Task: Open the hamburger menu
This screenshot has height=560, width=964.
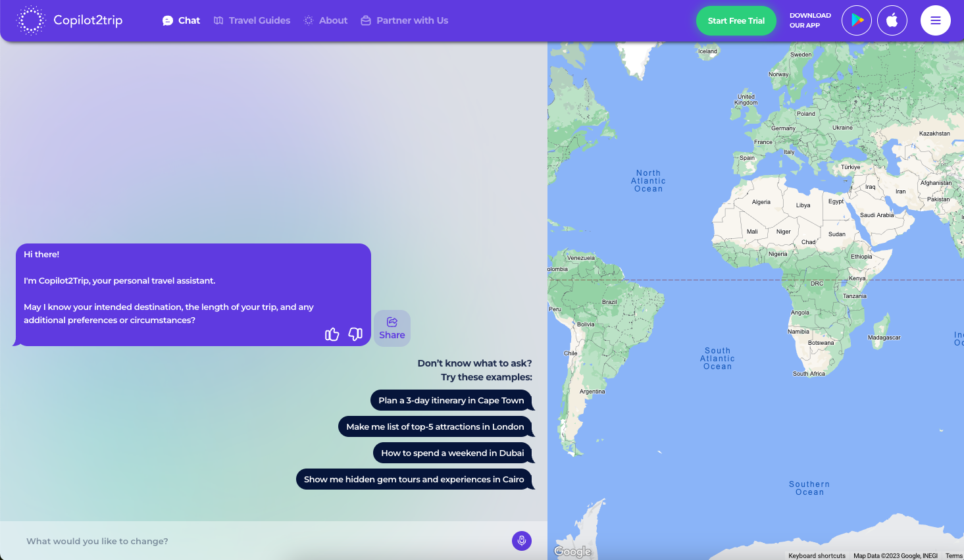Action: [936, 20]
